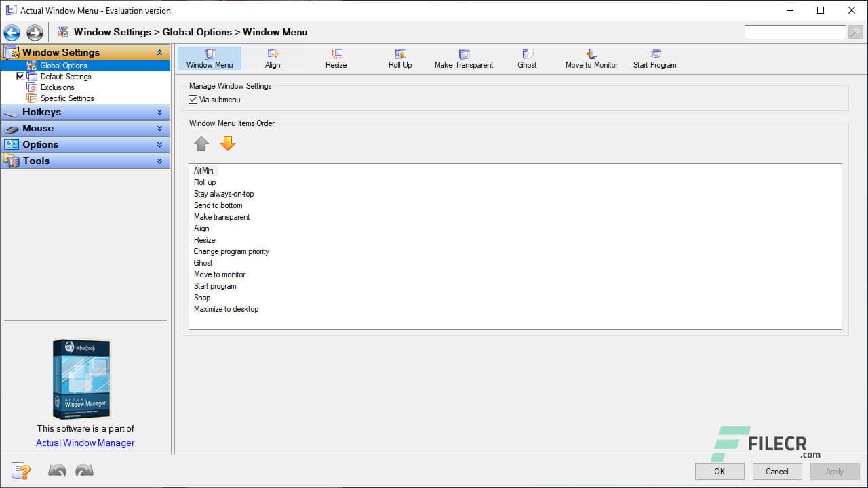
Task: Open the Actual Window Manager link
Action: point(85,443)
